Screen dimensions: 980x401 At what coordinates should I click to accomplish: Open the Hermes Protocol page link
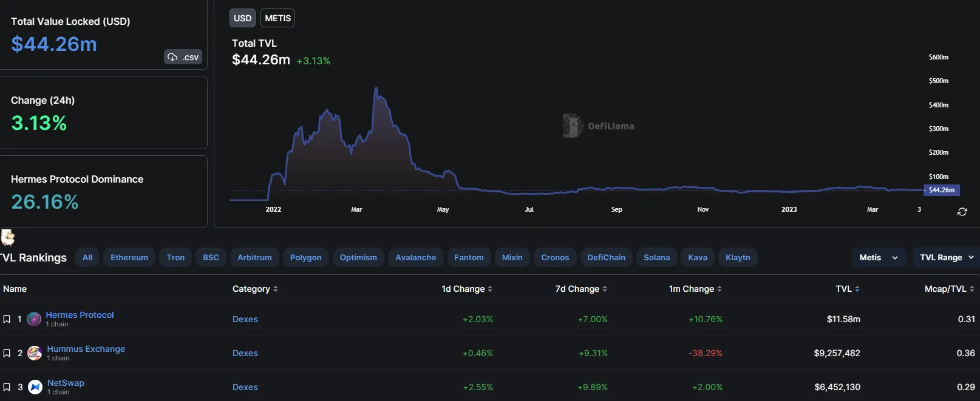pos(80,315)
